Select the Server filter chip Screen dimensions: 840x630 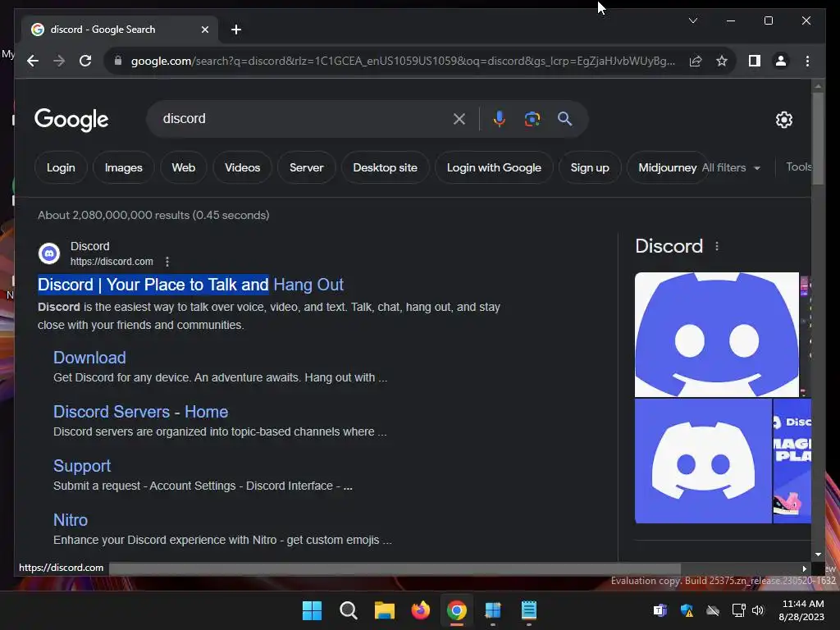point(307,167)
